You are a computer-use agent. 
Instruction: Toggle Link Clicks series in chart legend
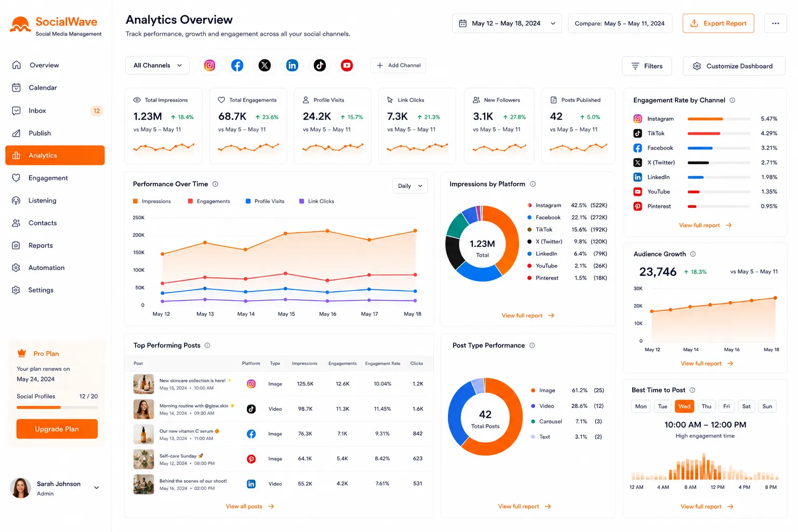pyautogui.click(x=316, y=201)
